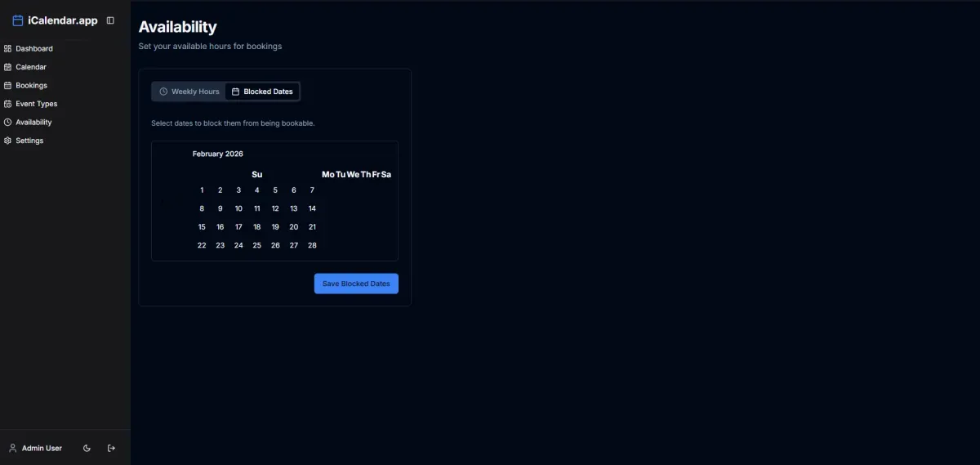The image size is (980, 465).
Task: Toggle dark mode moon icon
Action: pos(87,448)
